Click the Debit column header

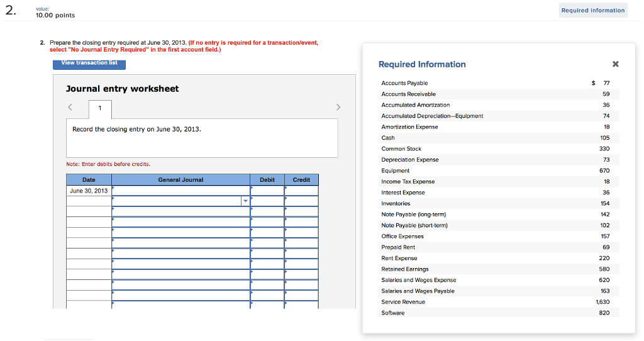pos(267,179)
